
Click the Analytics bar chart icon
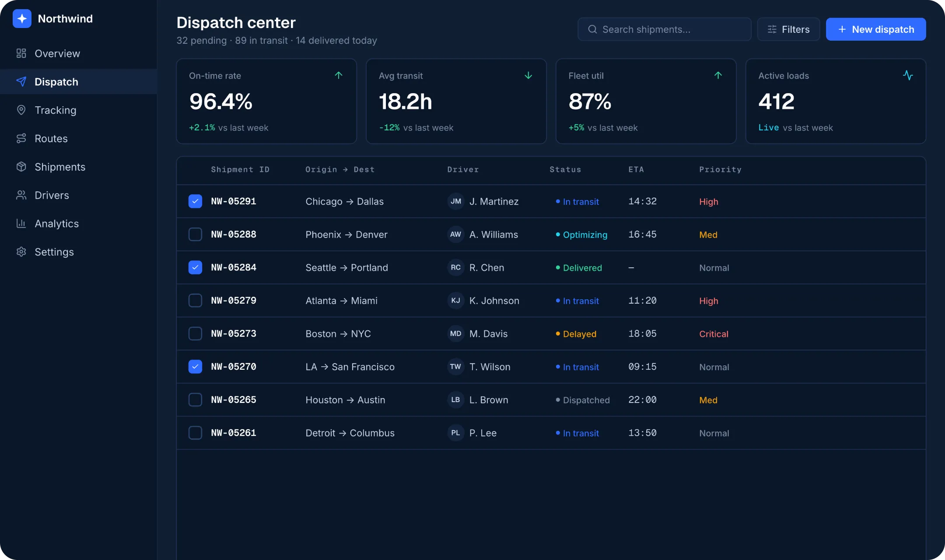(x=21, y=224)
